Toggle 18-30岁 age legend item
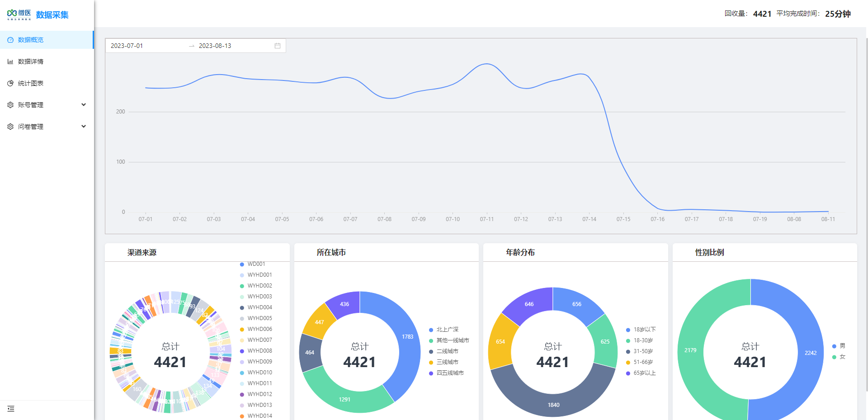 [x=639, y=340]
